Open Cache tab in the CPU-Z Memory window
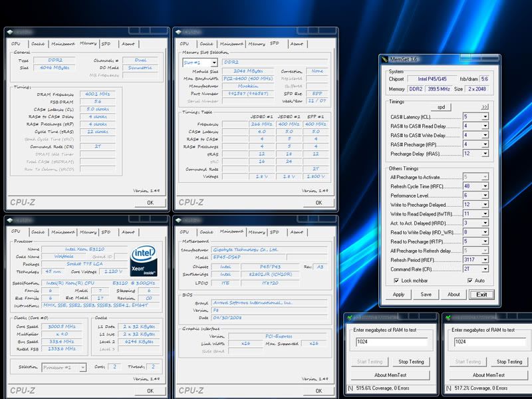This screenshot has height=399, width=532. point(38,44)
